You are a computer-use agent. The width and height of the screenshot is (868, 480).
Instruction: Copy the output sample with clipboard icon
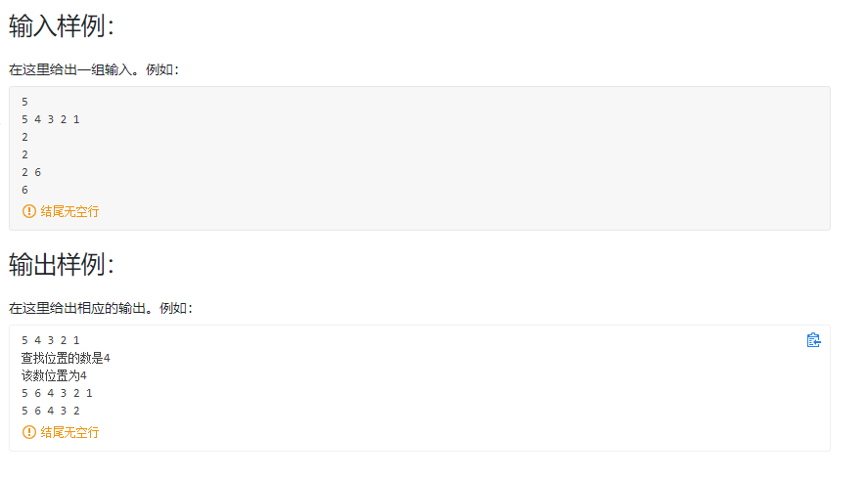pos(813,340)
